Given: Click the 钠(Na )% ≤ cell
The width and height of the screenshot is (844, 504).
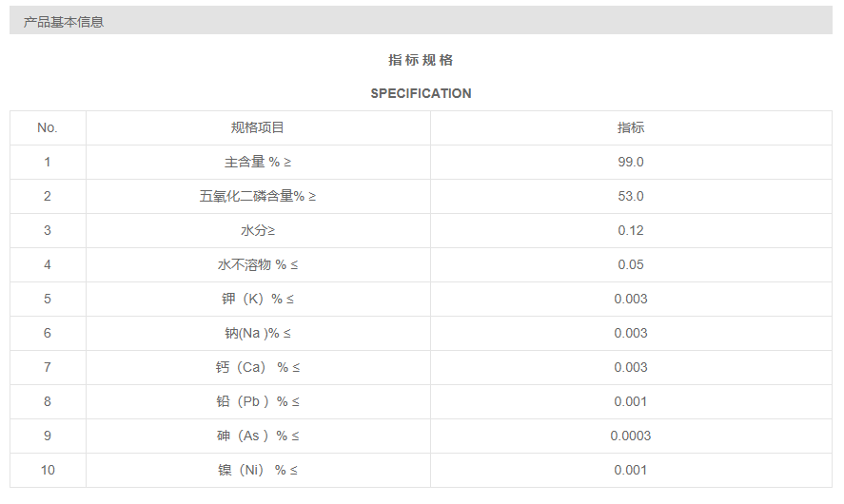Looking at the screenshot, I should tap(258, 333).
